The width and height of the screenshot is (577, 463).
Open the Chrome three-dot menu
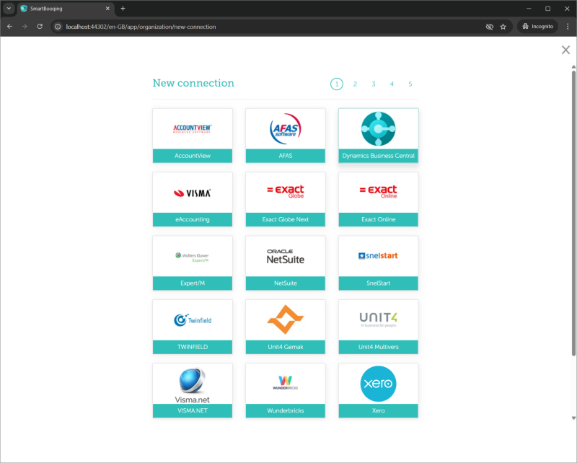coord(568,26)
